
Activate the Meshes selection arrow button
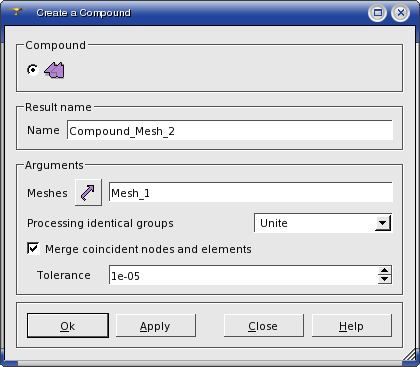[88, 192]
